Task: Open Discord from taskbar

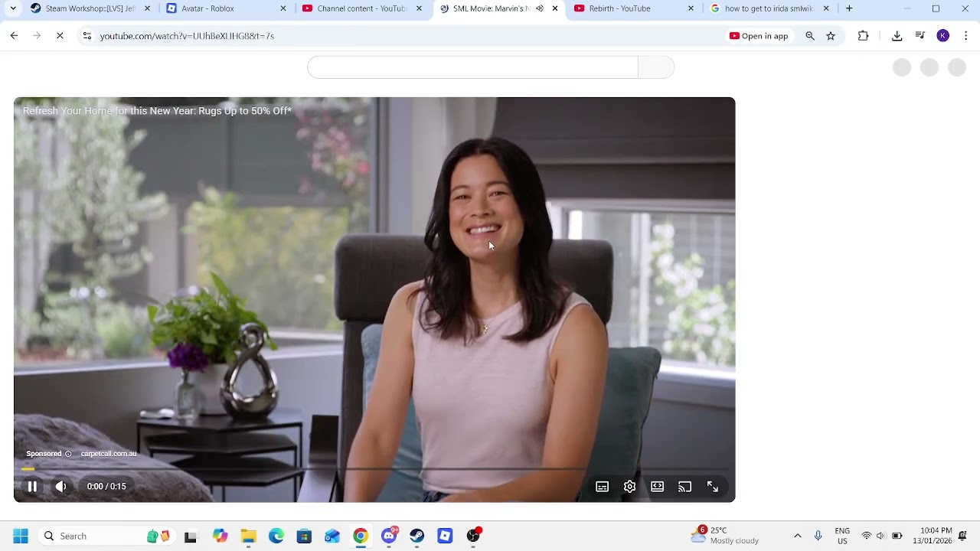Action: (x=389, y=536)
